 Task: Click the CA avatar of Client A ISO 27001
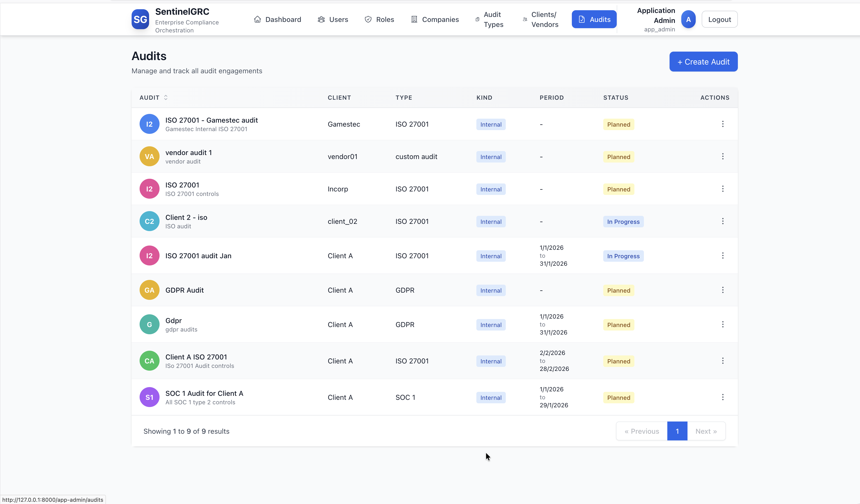[150, 361]
